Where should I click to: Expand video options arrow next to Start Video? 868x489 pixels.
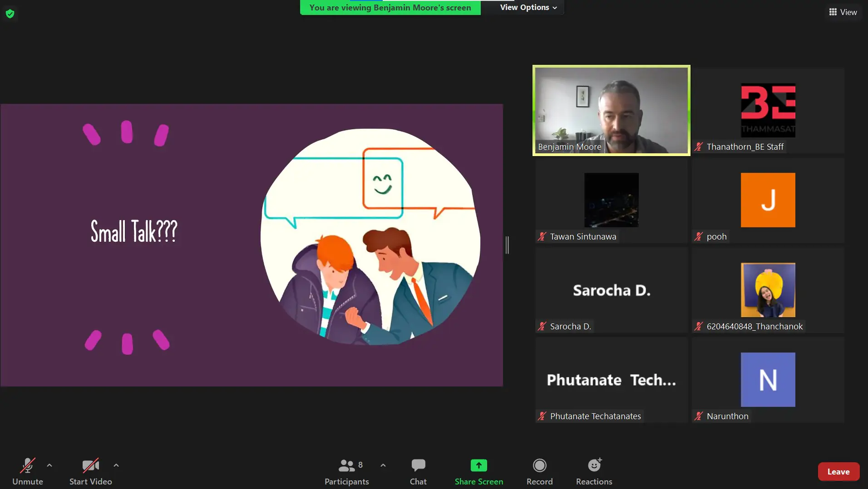116,465
